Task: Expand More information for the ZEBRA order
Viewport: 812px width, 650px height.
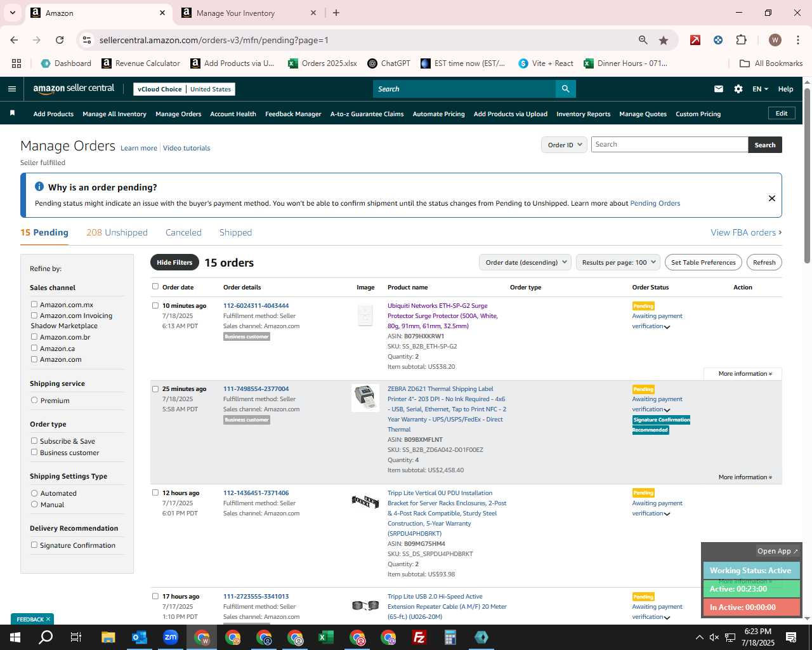Action: coord(745,477)
